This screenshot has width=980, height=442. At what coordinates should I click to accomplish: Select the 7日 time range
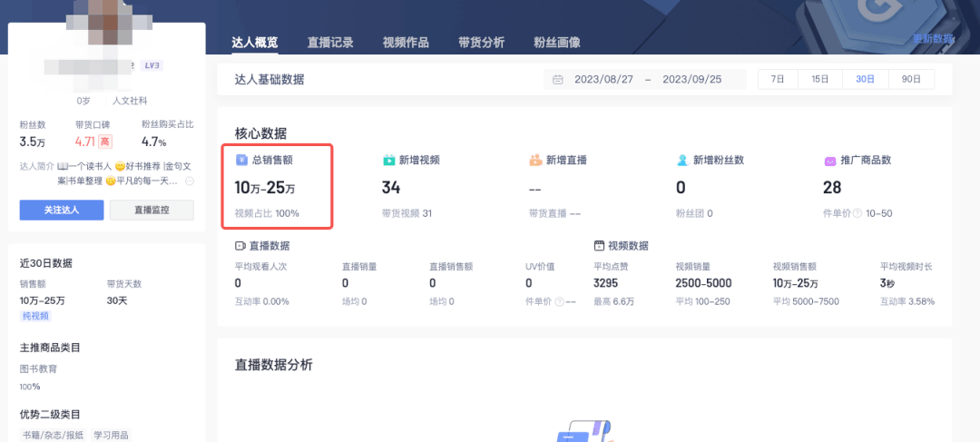tap(778, 79)
